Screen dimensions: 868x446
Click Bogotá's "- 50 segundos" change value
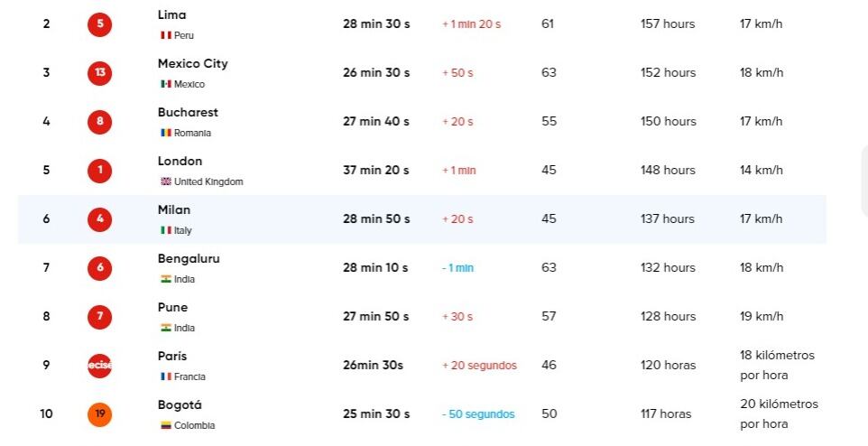478,413
